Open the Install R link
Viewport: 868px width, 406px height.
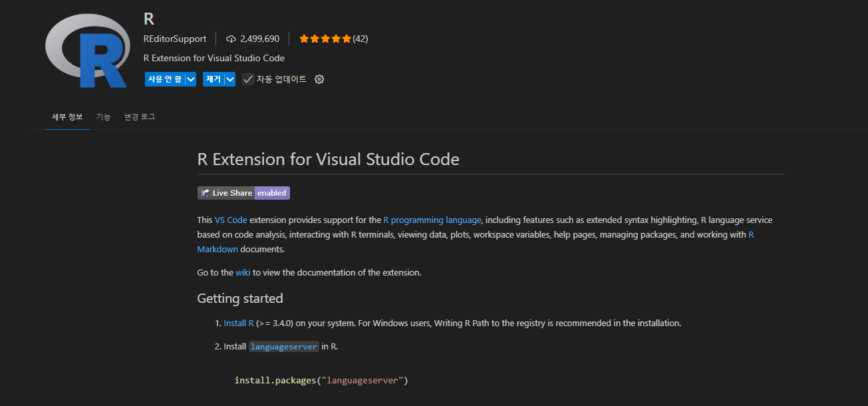pos(239,323)
